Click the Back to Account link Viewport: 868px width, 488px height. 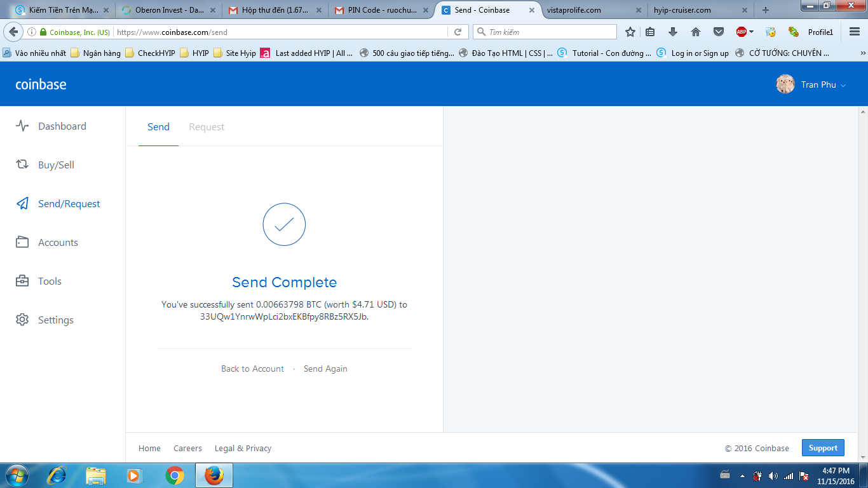click(x=252, y=369)
